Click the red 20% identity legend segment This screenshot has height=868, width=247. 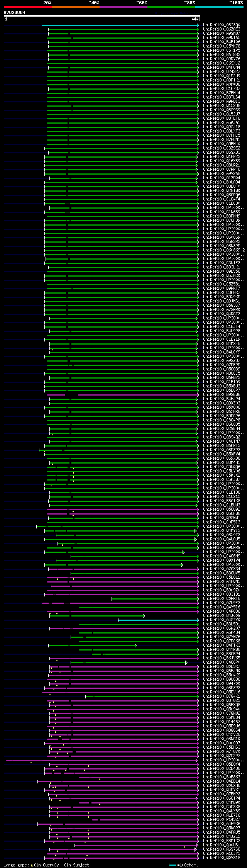point(28,7)
